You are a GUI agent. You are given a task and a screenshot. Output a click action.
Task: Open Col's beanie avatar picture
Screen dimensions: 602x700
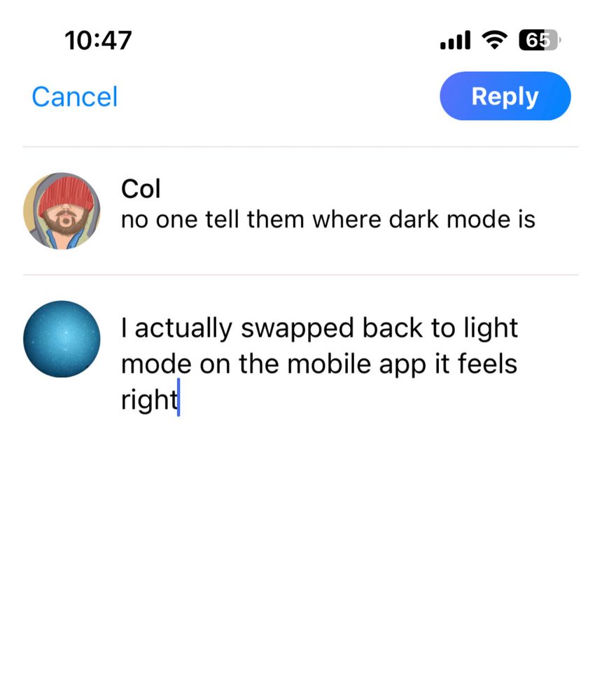click(x=62, y=211)
